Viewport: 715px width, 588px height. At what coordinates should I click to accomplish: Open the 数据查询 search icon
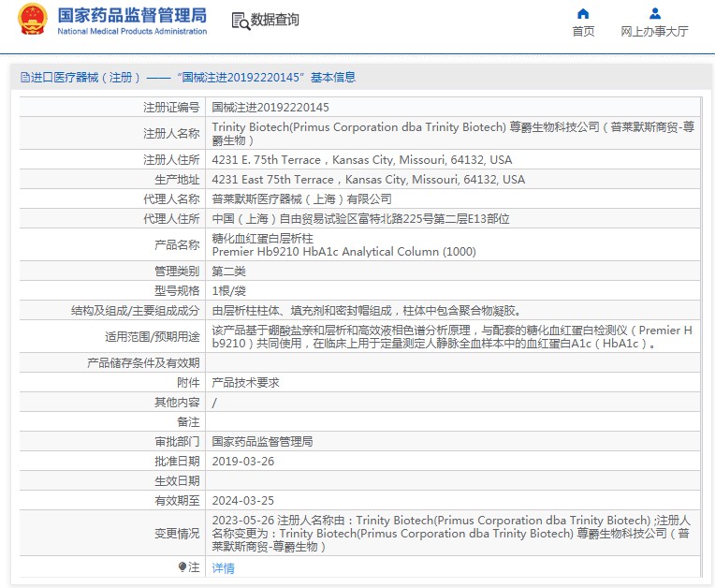(x=241, y=21)
